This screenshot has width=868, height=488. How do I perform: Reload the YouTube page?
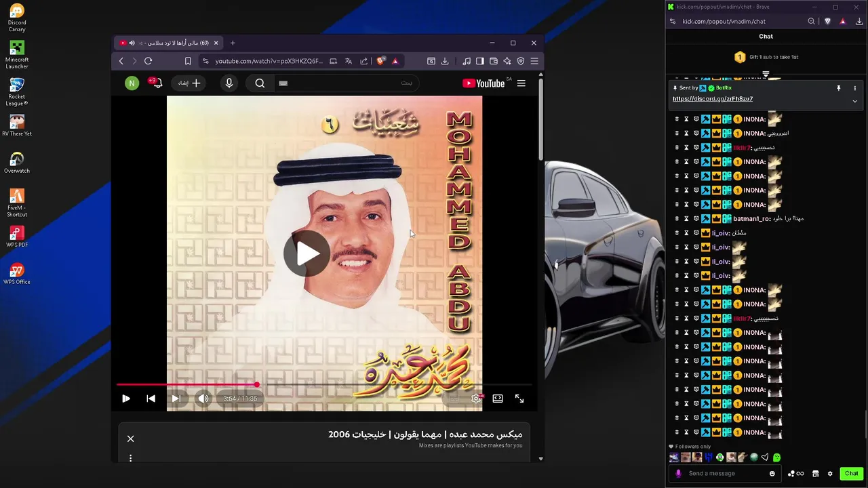[148, 61]
